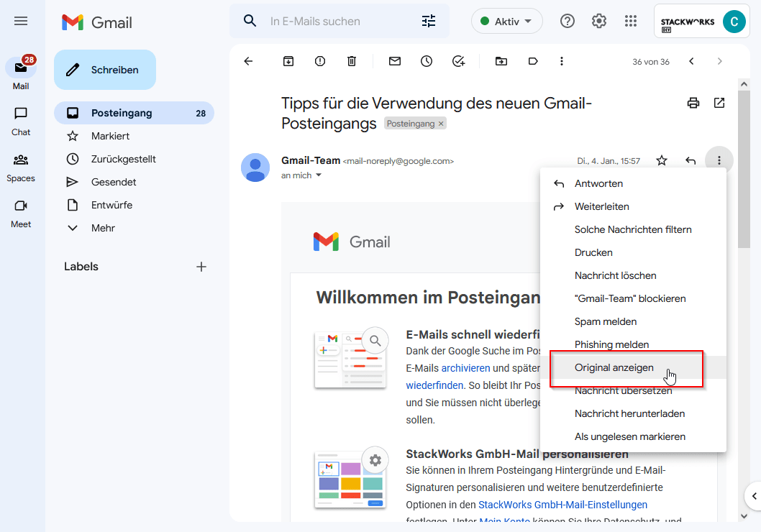This screenshot has height=532, width=761.
Task: Choose Phishing melden
Action: point(633,345)
